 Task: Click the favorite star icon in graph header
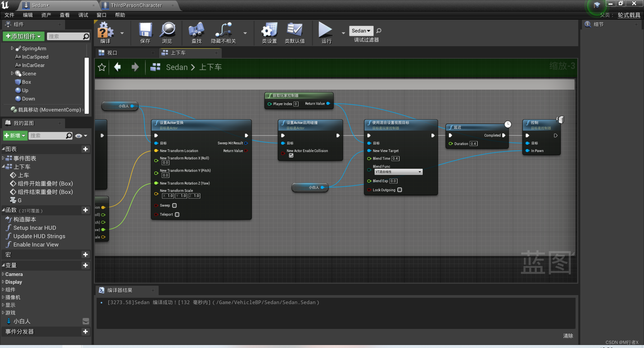coord(102,67)
